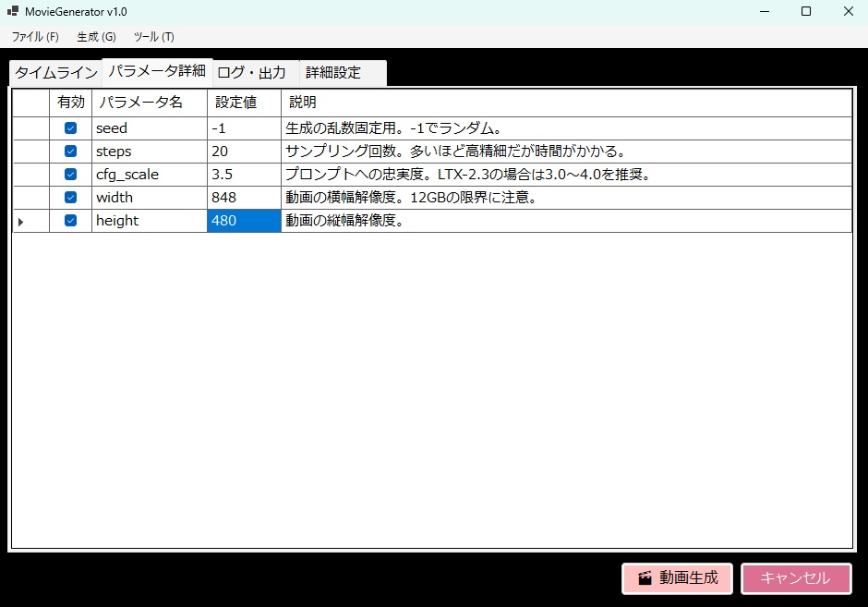Image resolution: width=868 pixels, height=607 pixels.
Task: Select the パラメータ詳細 tab
Action: coord(157,71)
